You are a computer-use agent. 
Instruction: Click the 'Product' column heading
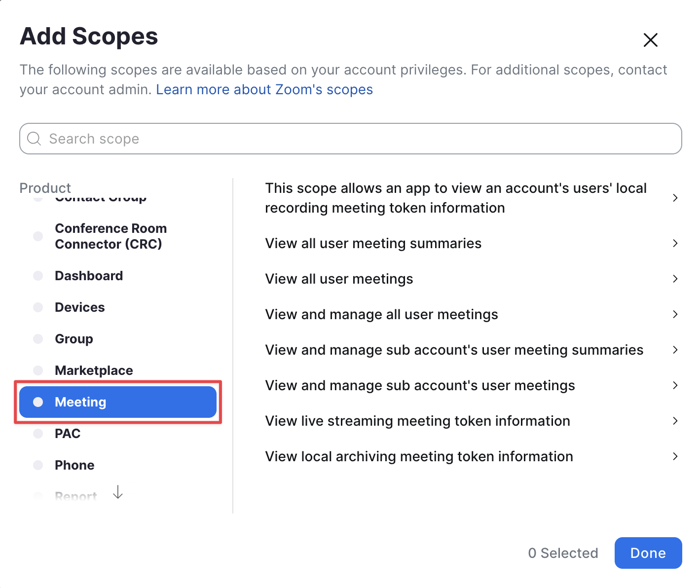coord(45,188)
